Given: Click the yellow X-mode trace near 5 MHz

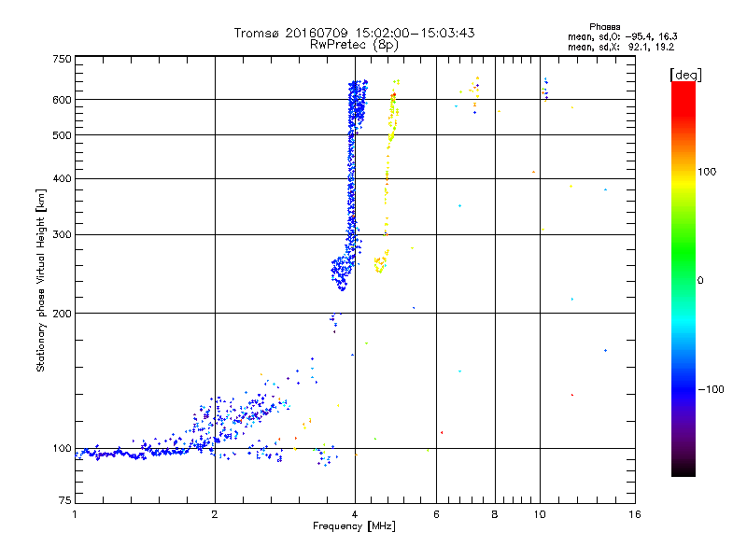Looking at the screenshot, I should 388,176.
